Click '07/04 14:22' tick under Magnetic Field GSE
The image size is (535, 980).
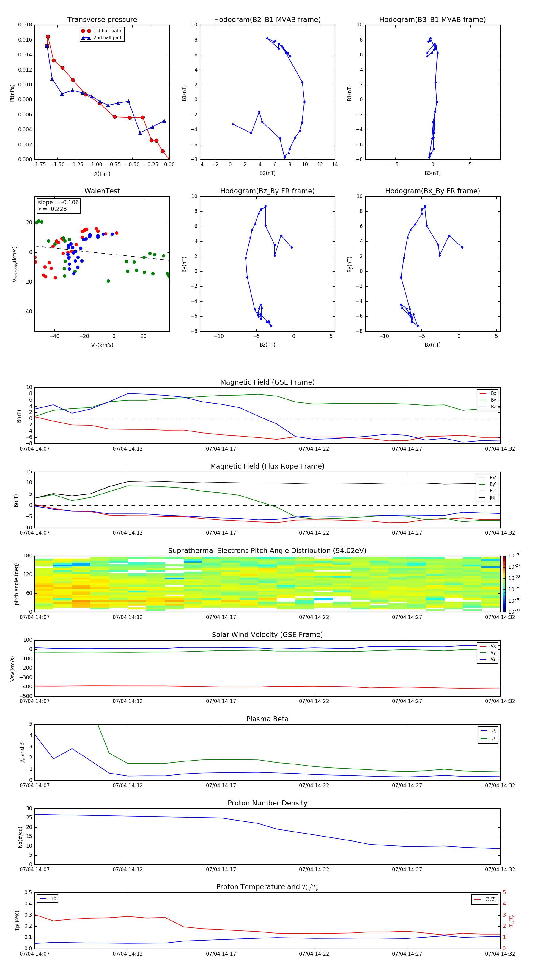[314, 448]
